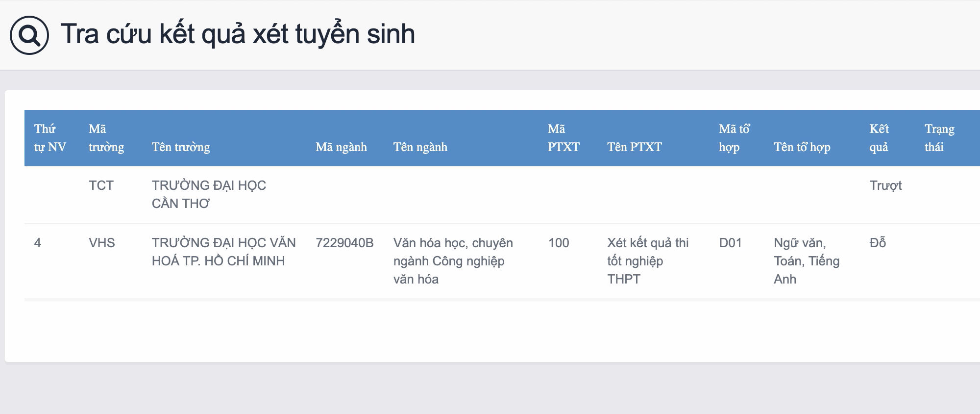
Task: Select the VHS school code cell
Action: coord(102,243)
